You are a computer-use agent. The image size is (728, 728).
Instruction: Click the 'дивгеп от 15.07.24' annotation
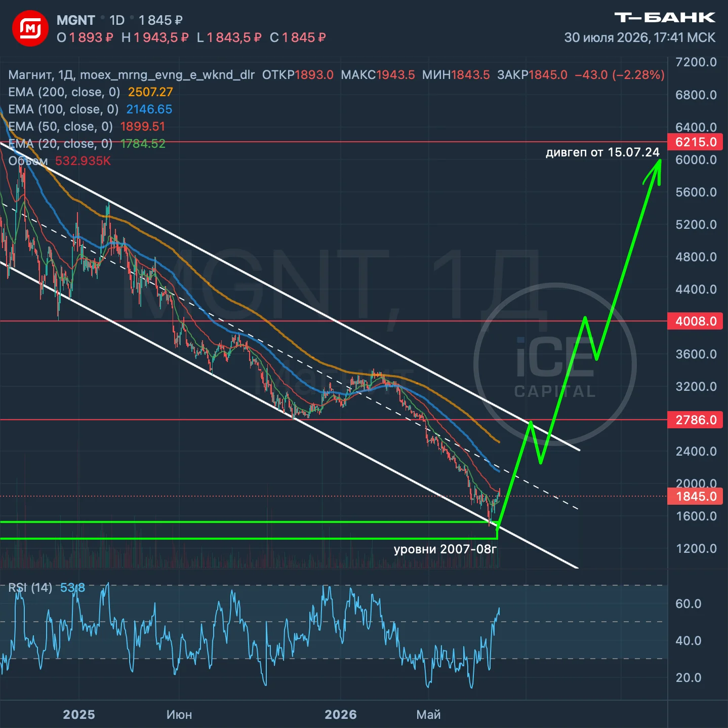click(602, 152)
